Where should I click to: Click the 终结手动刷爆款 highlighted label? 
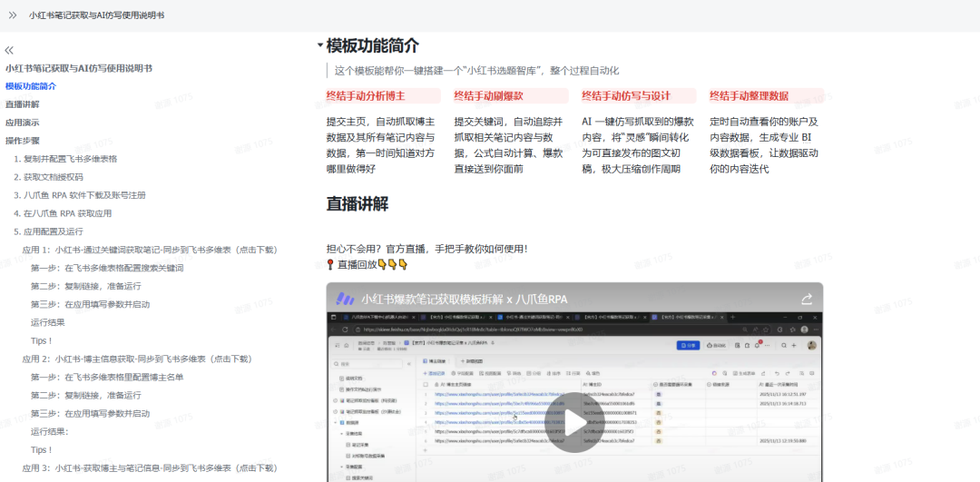[x=489, y=95]
